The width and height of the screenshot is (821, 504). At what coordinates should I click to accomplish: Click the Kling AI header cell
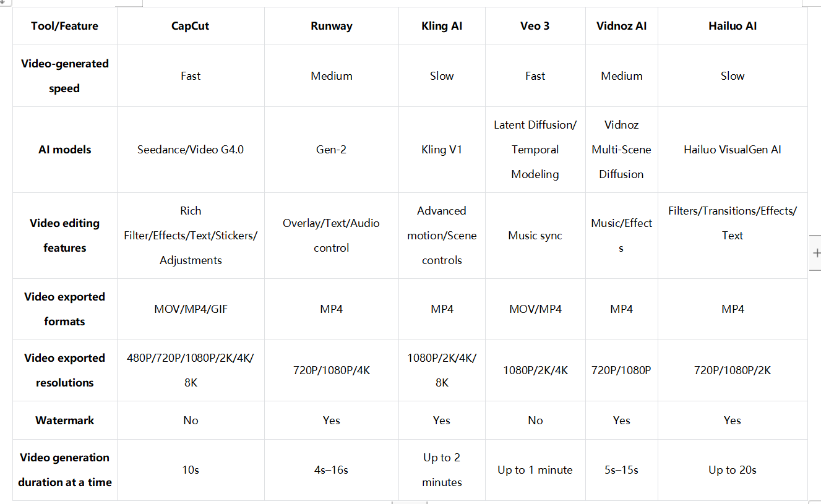[x=442, y=26]
